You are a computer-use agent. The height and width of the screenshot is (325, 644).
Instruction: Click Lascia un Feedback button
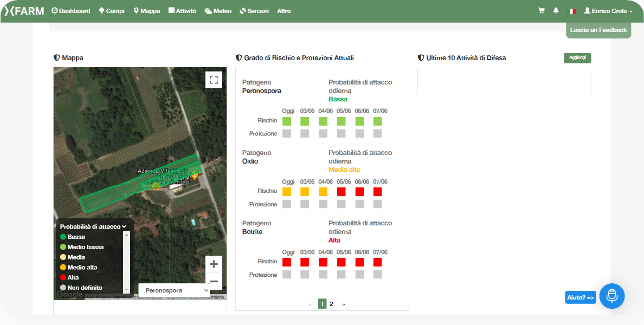tap(598, 30)
